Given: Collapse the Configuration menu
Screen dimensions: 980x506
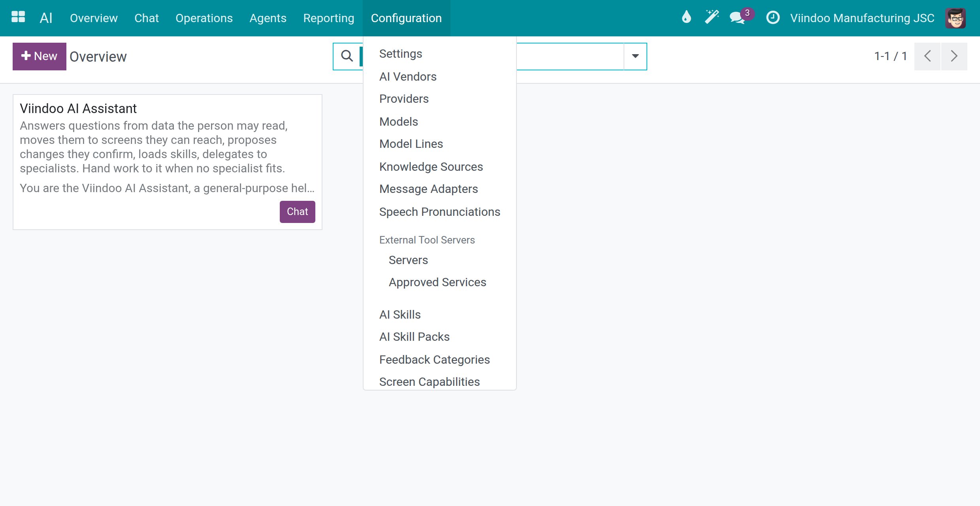Looking at the screenshot, I should click(406, 18).
